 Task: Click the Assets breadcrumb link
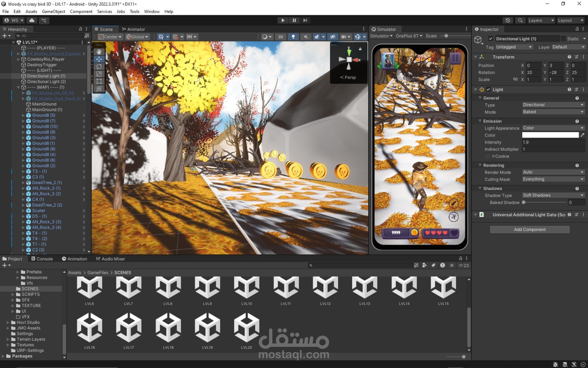click(x=75, y=273)
